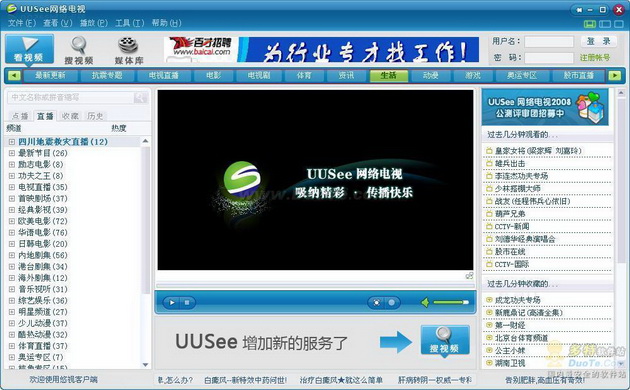Screen dimensions: 630x390
Task: Open CCTV-新闻 from recently watched
Action: click(511, 227)
